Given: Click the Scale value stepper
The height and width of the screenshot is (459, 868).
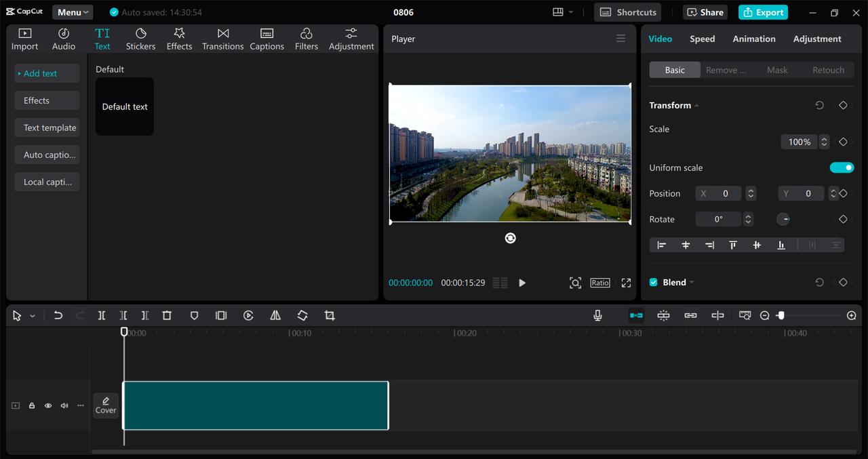Looking at the screenshot, I should tap(824, 142).
